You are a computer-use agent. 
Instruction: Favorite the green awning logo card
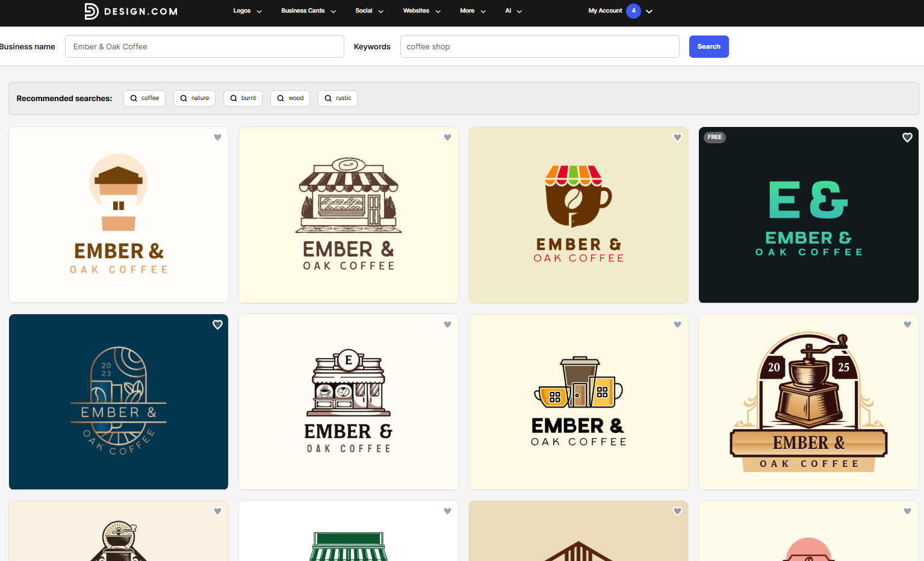coord(448,511)
